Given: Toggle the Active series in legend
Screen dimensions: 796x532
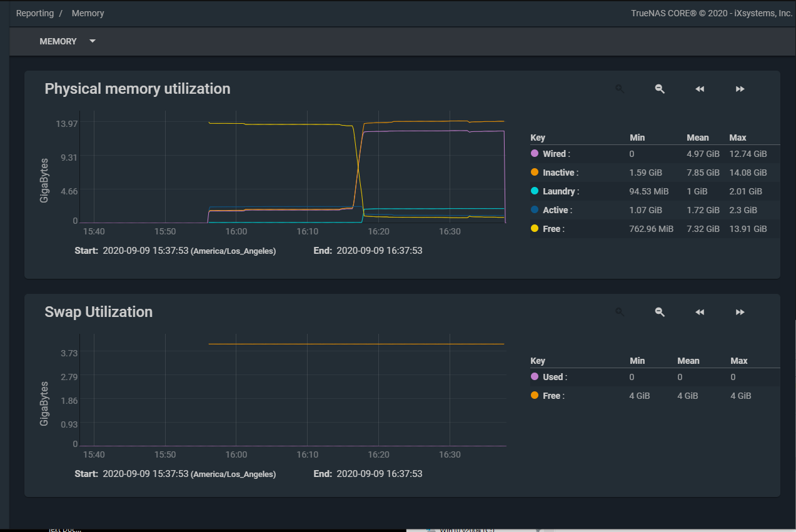Looking at the screenshot, I should [557, 210].
